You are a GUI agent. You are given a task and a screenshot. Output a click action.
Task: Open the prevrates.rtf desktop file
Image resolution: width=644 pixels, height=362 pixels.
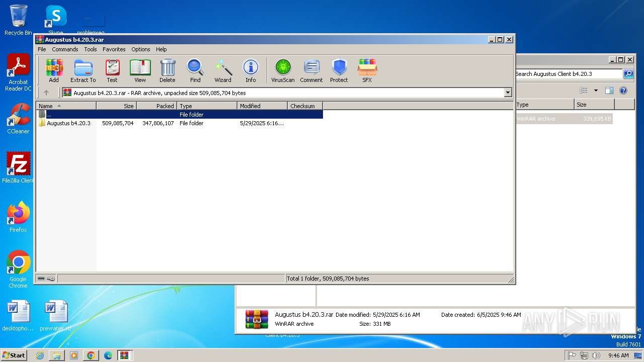(x=55, y=316)
